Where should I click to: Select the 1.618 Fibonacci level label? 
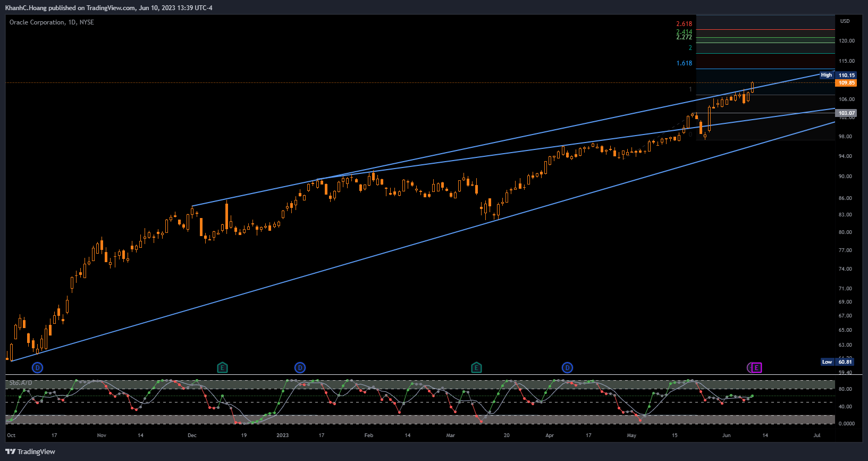pyautogui.click(x=684, y=63)
